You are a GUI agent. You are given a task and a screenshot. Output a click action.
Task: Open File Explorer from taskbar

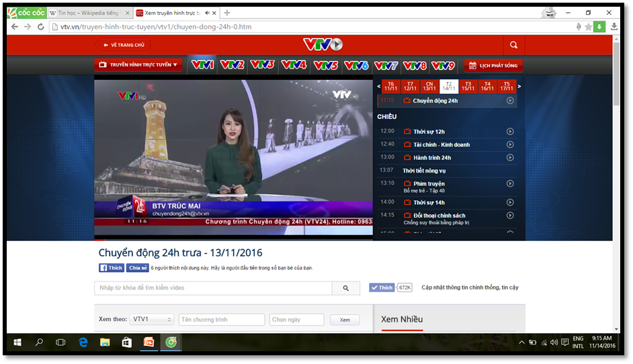point(105,343)
